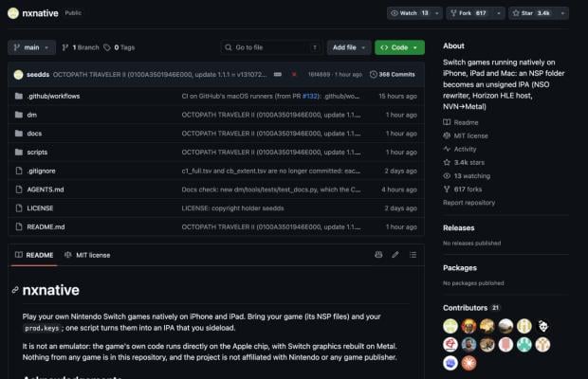Image resolution: width=588 pixels, height=379 pixels.
Task: Expand the latest commit message ellipsis
Action: (278, 75)
